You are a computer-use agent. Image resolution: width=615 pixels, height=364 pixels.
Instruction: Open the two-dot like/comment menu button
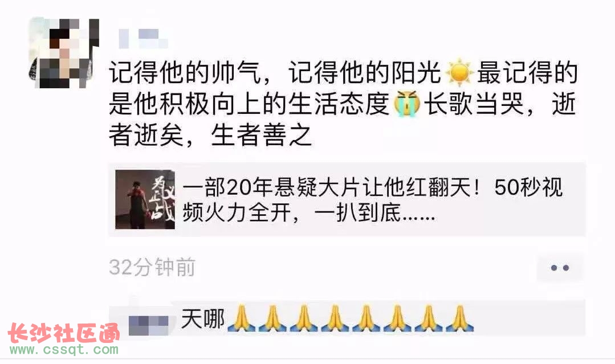pyautogui.click(x=560, y=268)
